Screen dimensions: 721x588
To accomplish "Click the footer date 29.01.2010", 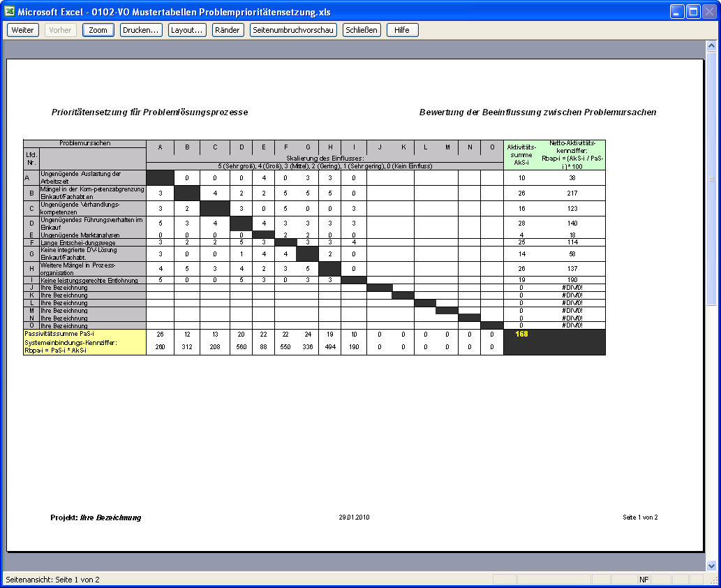I will 354,517.
